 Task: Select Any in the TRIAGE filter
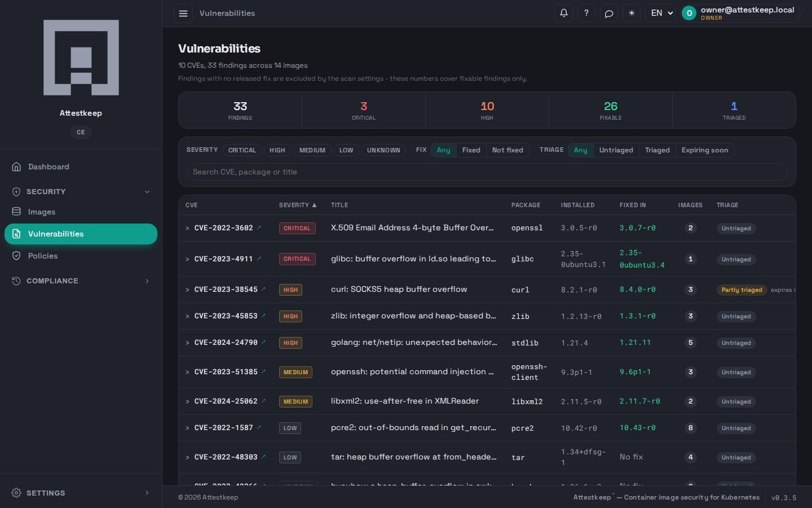tap(581, 150)
